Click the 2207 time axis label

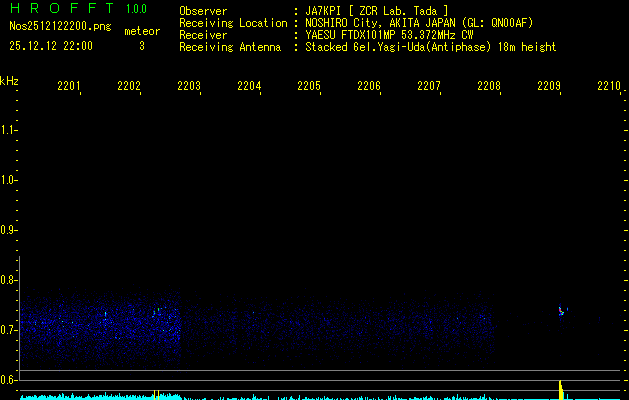click(429, 87)
